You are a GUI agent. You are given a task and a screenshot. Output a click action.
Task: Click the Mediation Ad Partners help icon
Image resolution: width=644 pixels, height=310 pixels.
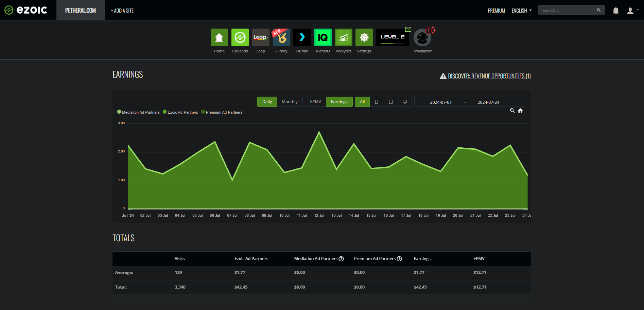[341, 259]
